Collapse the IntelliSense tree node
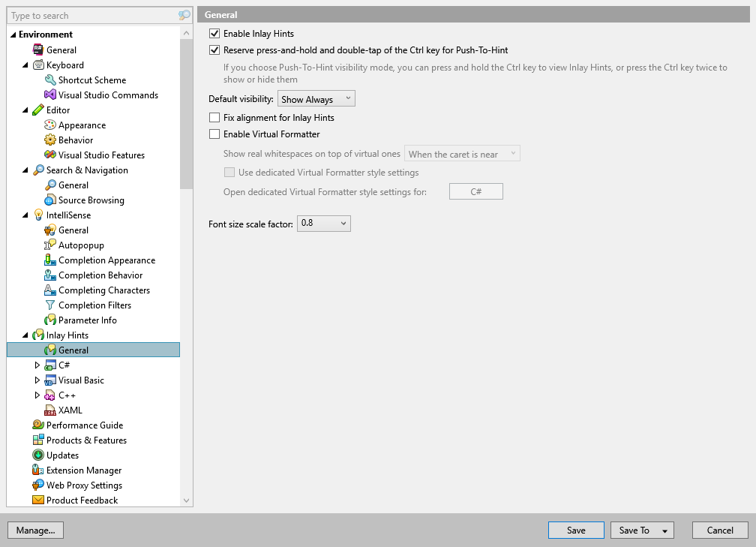 [x=25, y=215]
